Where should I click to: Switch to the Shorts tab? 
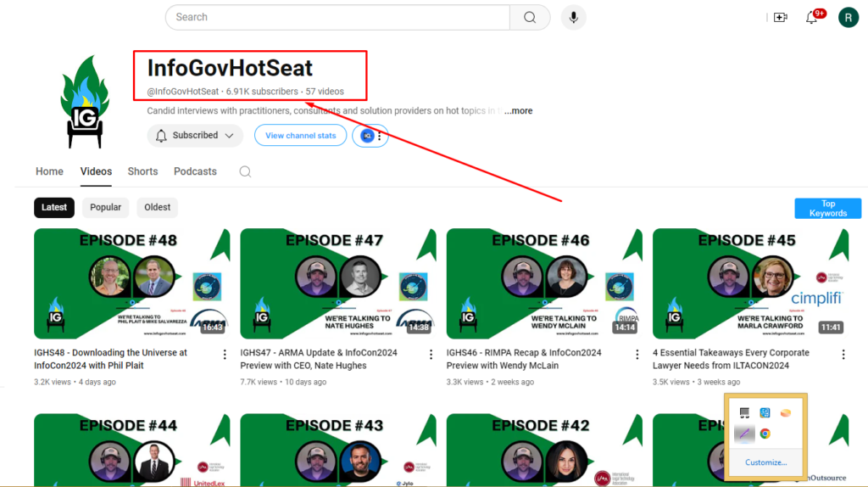coord(142,171)
